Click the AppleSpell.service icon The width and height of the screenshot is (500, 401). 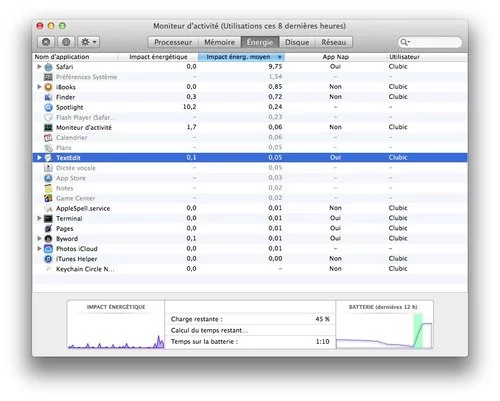click(x=49, y=209)
